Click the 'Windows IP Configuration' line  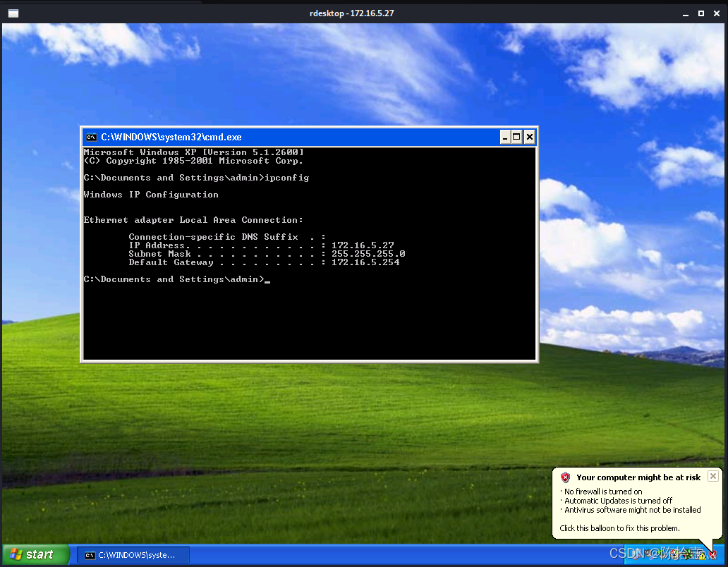pos(151,195)
